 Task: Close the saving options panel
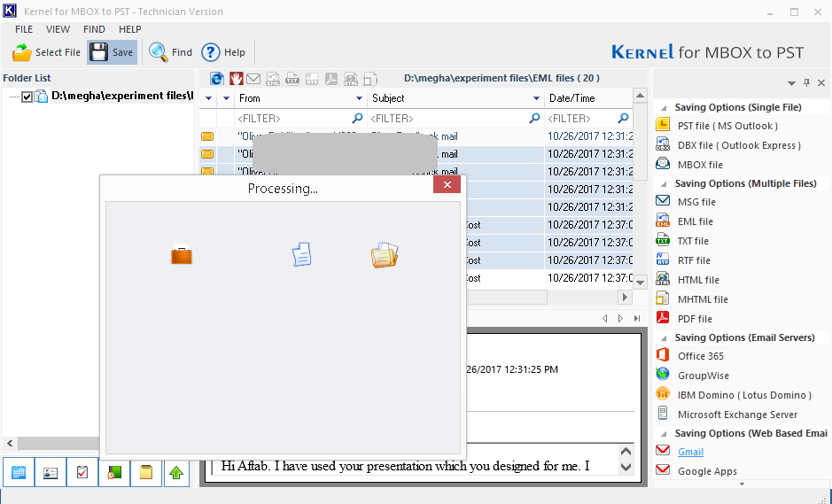point(821,82)
